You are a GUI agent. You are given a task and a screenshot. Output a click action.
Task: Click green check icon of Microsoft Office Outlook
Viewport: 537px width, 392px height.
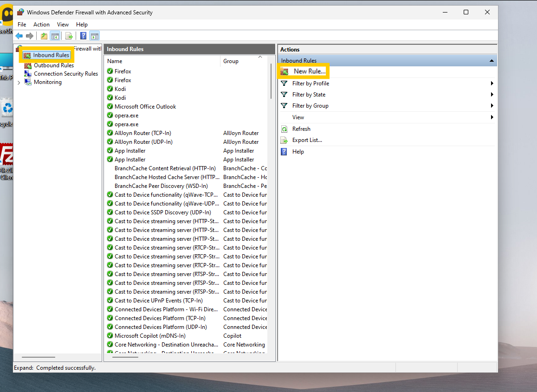click(x=110, y=107)
